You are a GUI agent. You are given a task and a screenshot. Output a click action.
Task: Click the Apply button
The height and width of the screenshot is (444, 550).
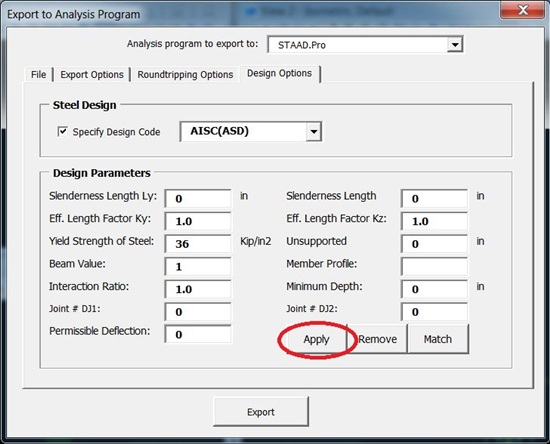[x=316, y=339]
